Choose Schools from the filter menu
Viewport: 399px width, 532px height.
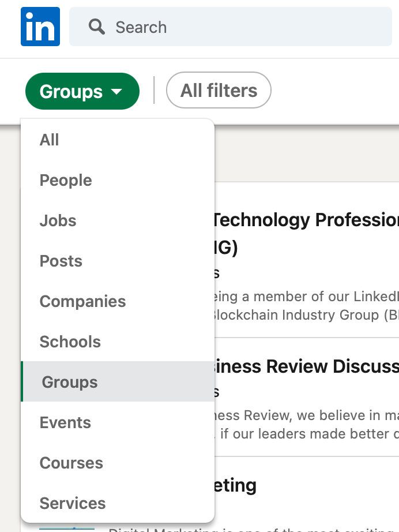pyautogui.click(x=70, y=342)
